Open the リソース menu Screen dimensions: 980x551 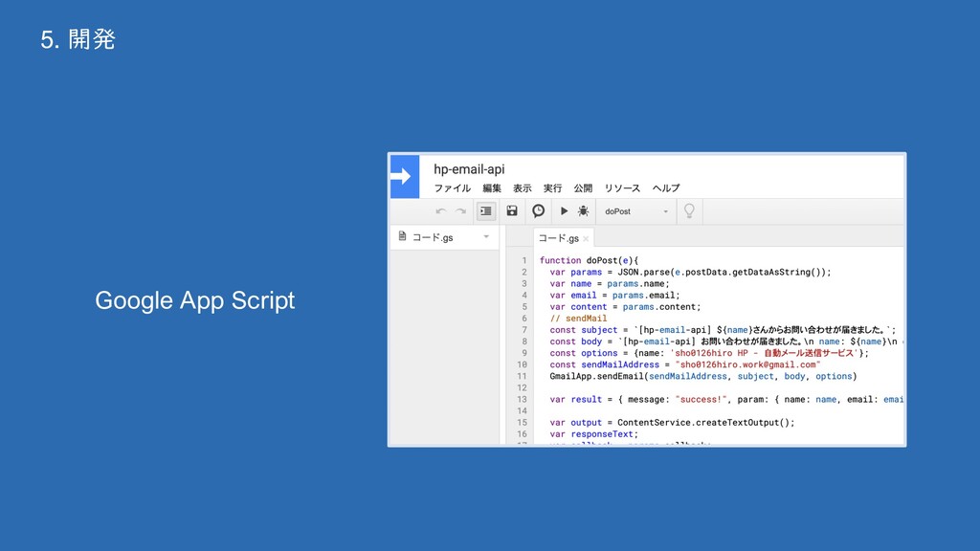pos(622,188)
